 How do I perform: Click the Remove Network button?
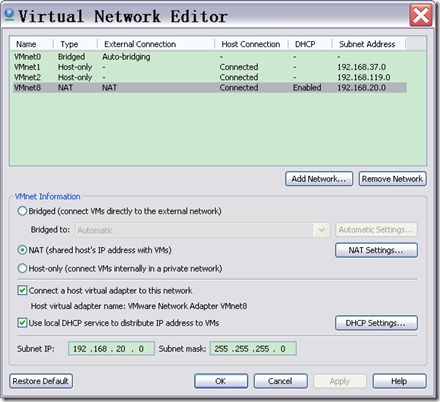tap(392, 179)
